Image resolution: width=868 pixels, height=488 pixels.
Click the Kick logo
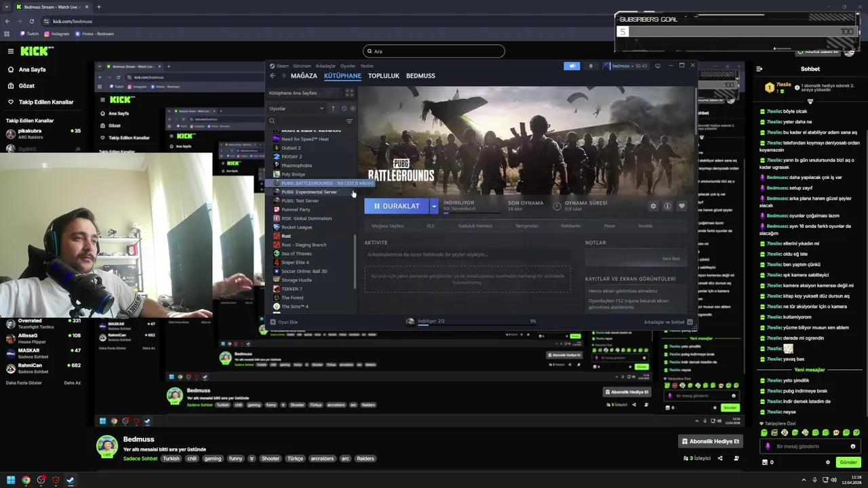36,51
